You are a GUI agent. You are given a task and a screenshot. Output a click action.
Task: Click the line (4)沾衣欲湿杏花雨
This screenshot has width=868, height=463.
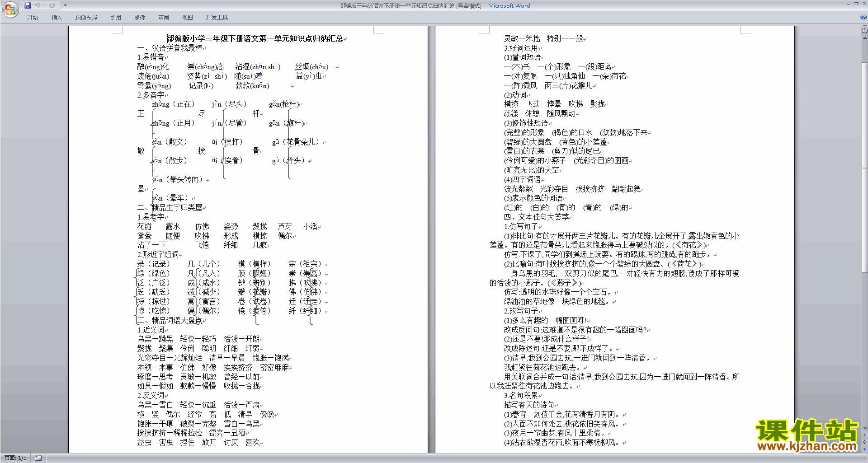tap(533, 442)
